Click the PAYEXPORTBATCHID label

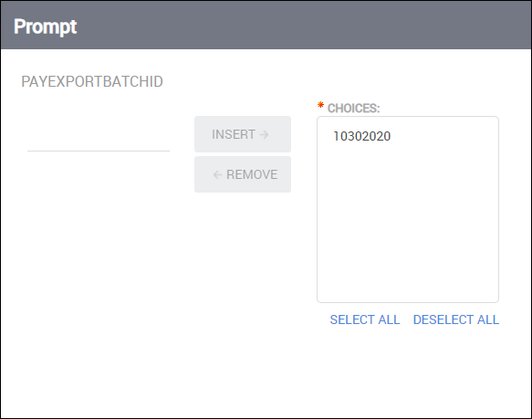pos(92,81)
